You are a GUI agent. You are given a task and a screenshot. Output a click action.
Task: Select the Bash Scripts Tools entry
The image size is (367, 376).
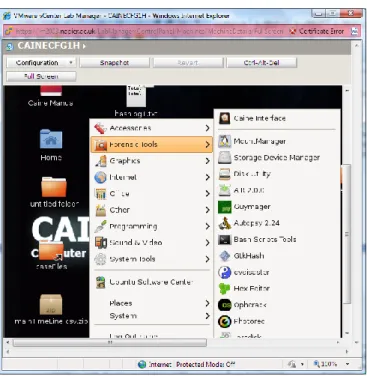[277, 240]
